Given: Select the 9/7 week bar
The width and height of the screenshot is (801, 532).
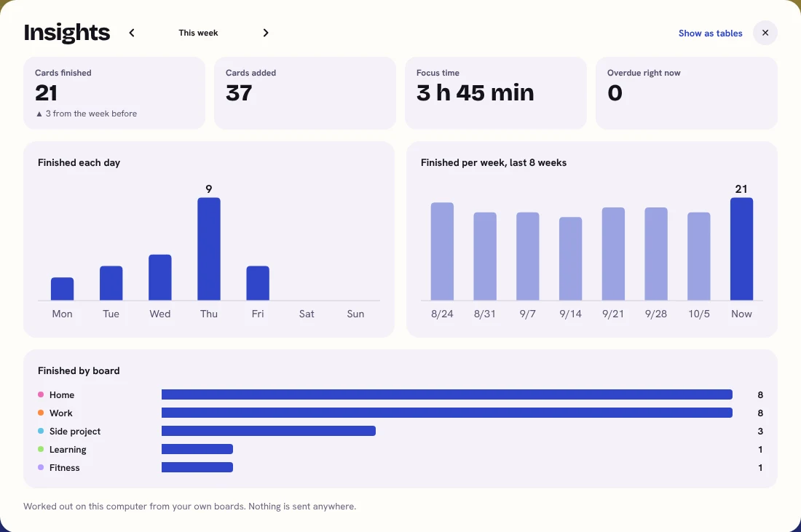Looking at the screenshot, I should point(528,256).
